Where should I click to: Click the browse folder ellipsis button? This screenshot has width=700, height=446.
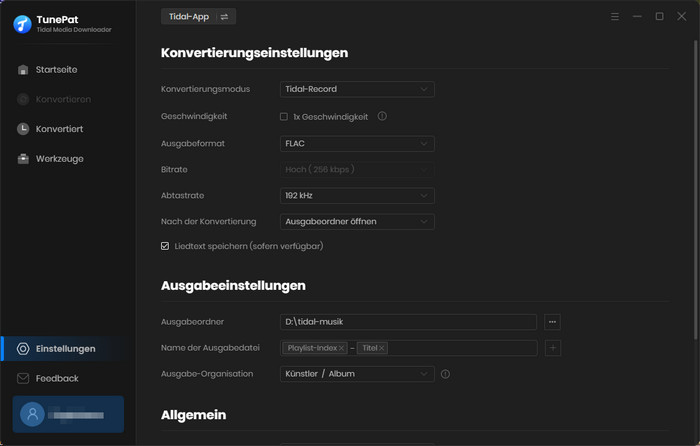[552, 322]
